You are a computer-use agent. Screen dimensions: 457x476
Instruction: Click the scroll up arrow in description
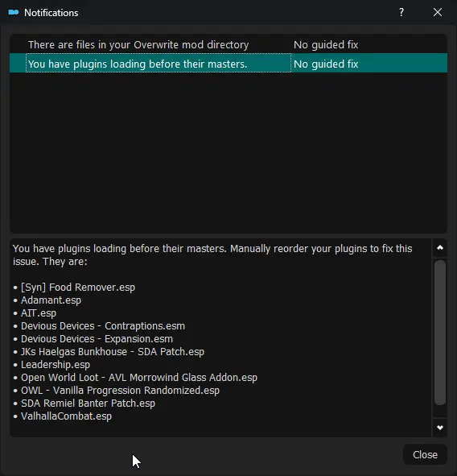pyautogui.click(x=440, y=248)
